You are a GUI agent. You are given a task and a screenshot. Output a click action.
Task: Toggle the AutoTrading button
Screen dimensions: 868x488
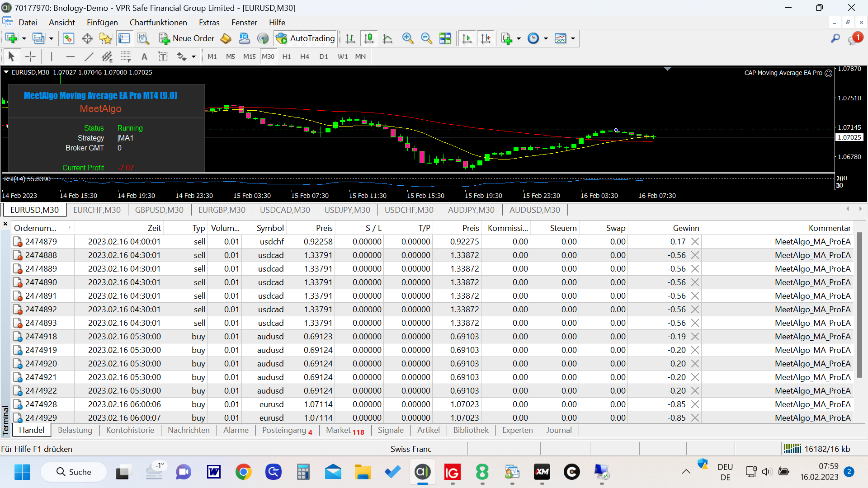306,38
